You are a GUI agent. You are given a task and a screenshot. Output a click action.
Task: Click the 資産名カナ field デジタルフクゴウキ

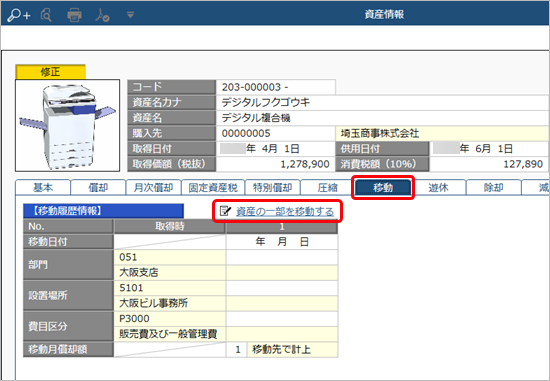coord(382,102)
